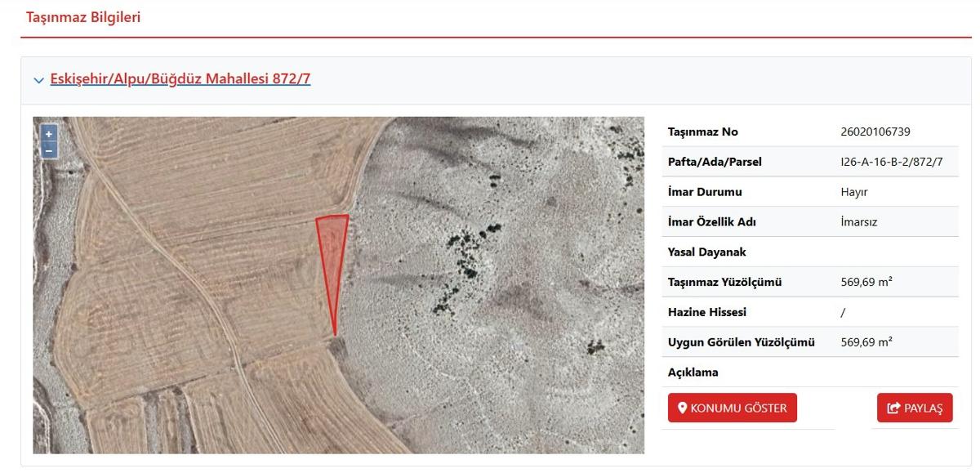This screenshot has width=980, height=473.
Task: Click the Açıklama row label
Action: click(x=693, y=373)
